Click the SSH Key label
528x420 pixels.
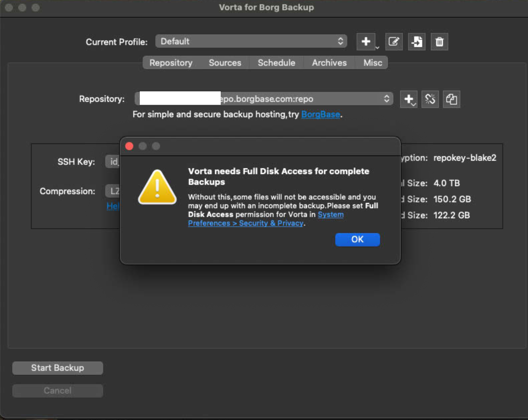[76, 162]
